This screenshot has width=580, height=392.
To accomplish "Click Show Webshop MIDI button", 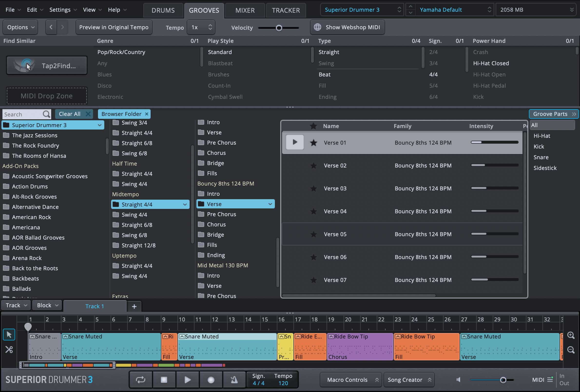I will [x=348, y=27].
